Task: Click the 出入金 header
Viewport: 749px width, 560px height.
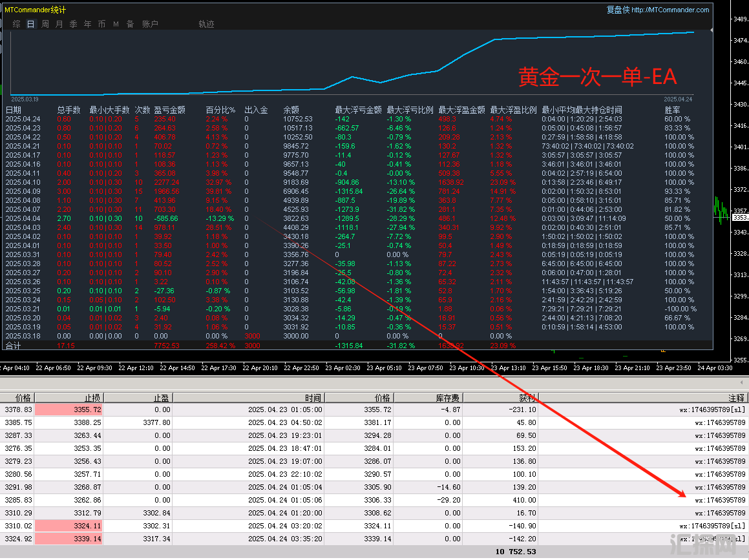Action: [256, 110]
